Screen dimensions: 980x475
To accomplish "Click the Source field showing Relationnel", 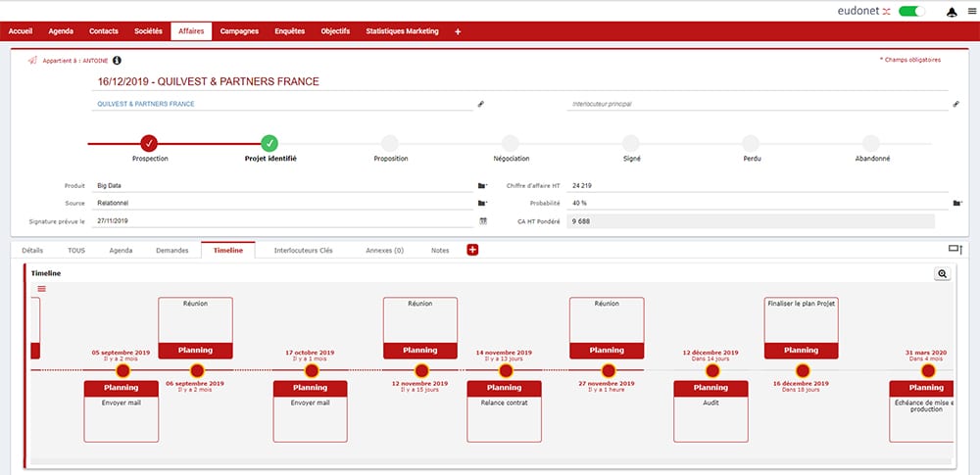I will (x=282, y=203).
